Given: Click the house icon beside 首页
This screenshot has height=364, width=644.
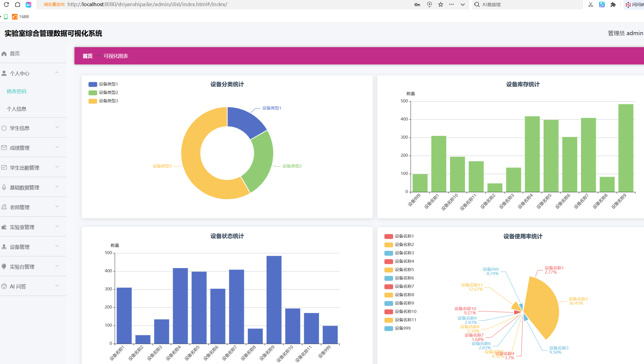Looking at the screenshot, I should (x=4, y=54).
